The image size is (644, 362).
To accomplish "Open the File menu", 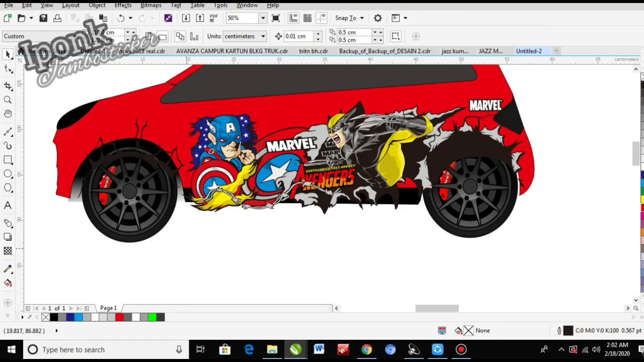I will [x=9, y=5].
